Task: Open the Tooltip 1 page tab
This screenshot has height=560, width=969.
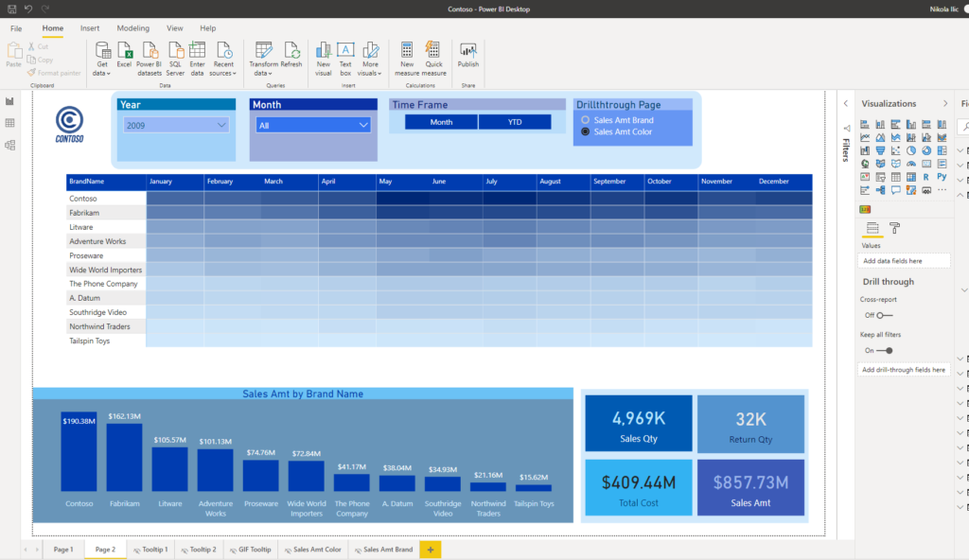Action: (150, 550)
